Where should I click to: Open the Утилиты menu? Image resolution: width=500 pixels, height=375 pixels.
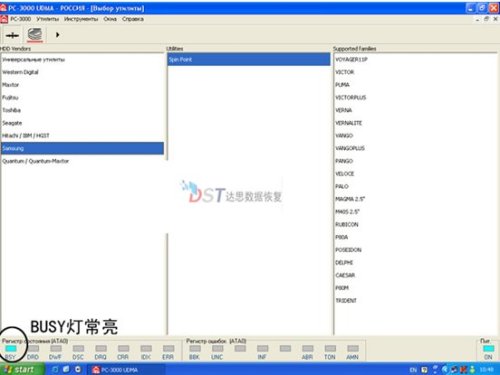point(48,19)
